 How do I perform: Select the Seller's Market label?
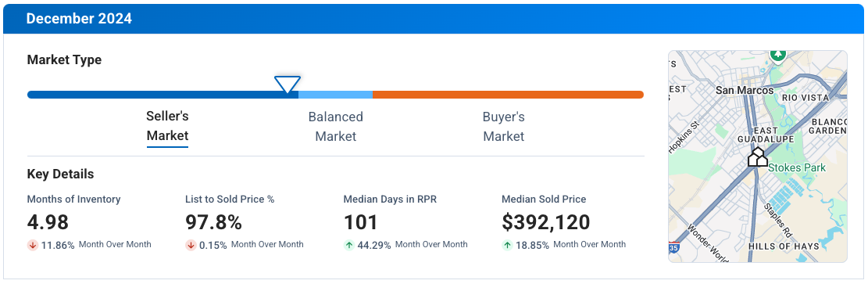[168, 126]
